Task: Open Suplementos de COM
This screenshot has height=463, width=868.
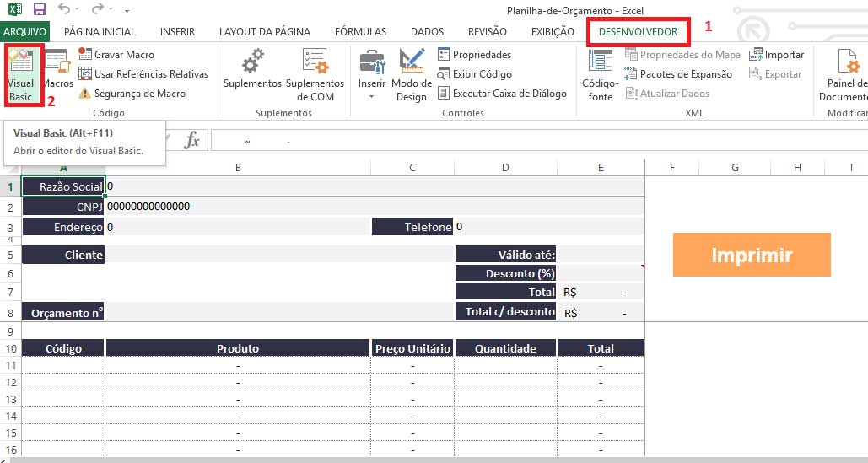Action: tap(315, 74)
